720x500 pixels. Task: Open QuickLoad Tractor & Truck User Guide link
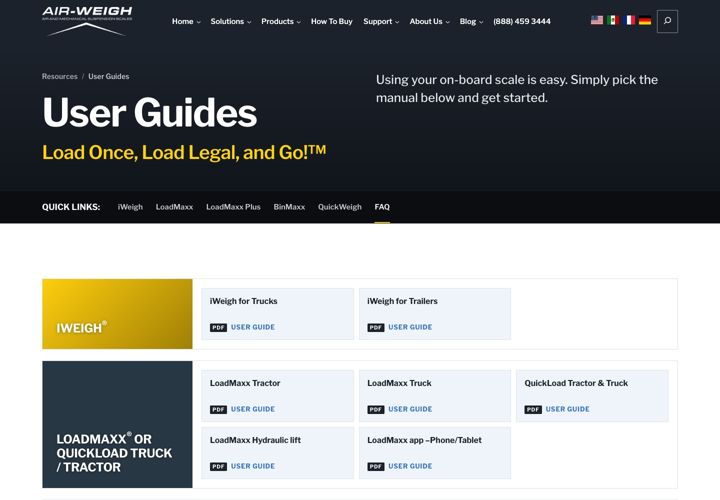click(x=567, y=409)
